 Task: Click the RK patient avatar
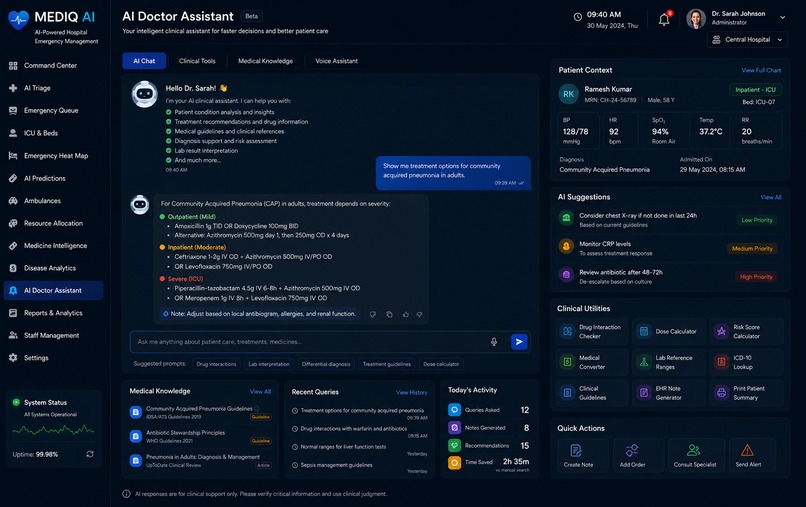pos(569,94)
